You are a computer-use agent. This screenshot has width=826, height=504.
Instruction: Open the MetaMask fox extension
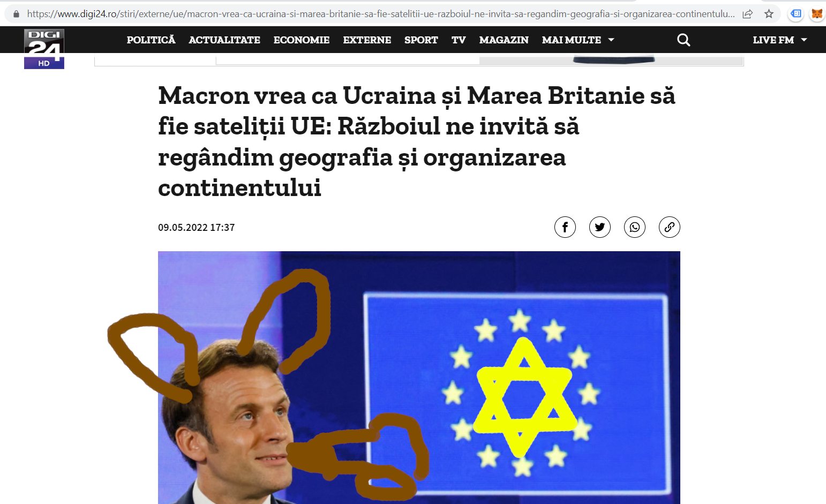(x=817, y=14)
